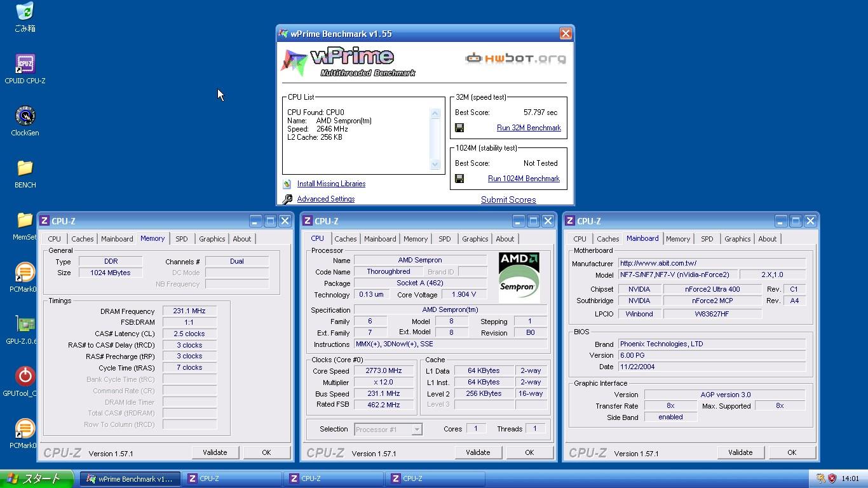The width and height of the screenshot is (868, 488).
Task: Click the save icon for 1024M score
Action: (x=459, y=179)
